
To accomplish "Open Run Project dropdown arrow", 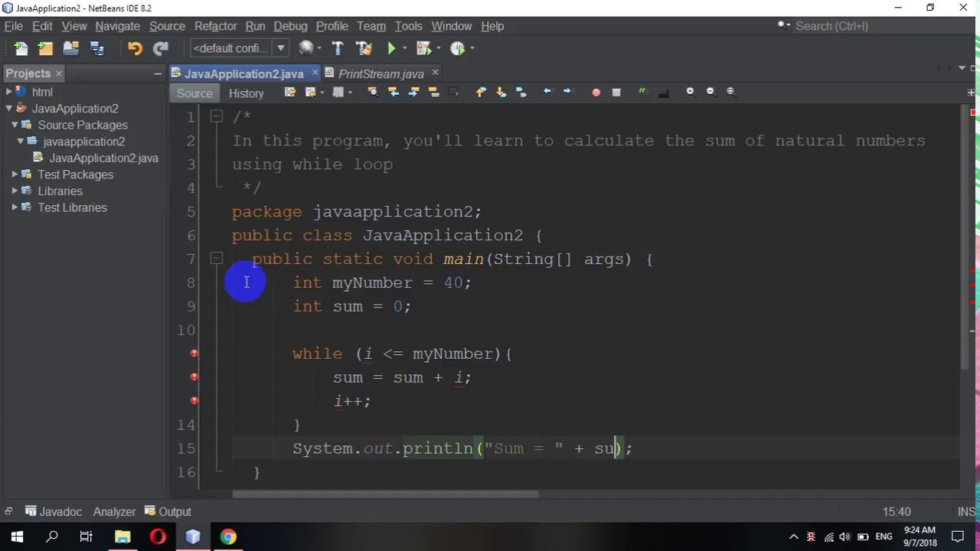I will tap(406, 48).
